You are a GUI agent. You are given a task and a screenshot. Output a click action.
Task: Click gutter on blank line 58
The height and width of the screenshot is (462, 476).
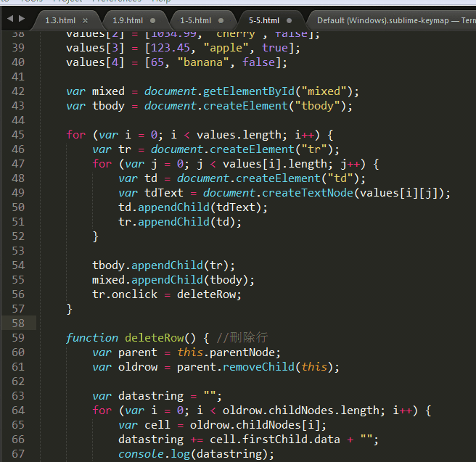pos(18,323)
